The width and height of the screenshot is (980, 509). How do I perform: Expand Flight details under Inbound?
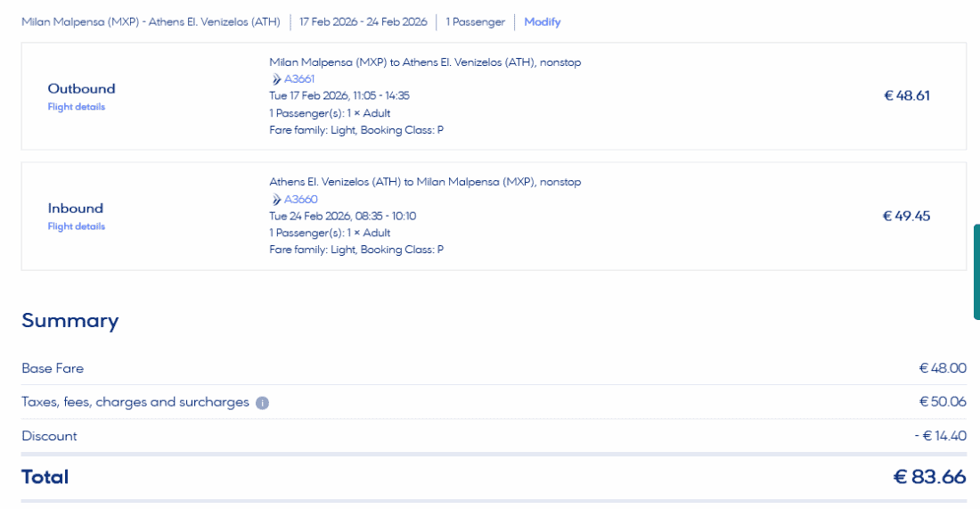(76, 226)
